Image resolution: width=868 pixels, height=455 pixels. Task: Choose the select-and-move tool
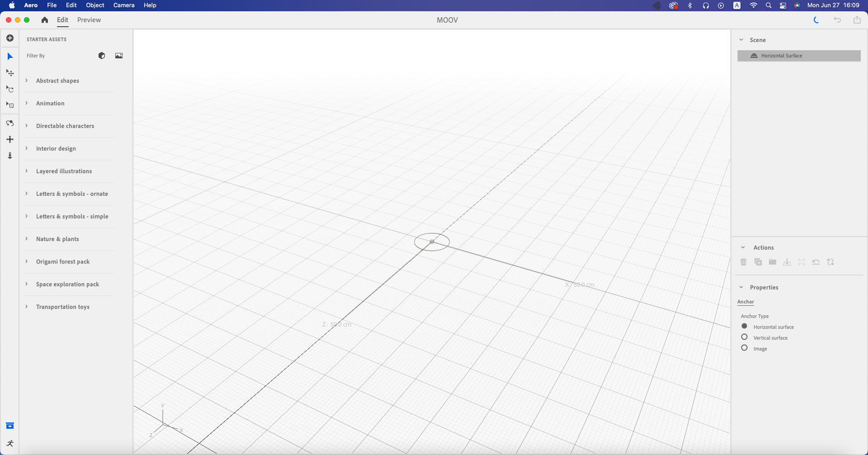(x=10, y=73)
